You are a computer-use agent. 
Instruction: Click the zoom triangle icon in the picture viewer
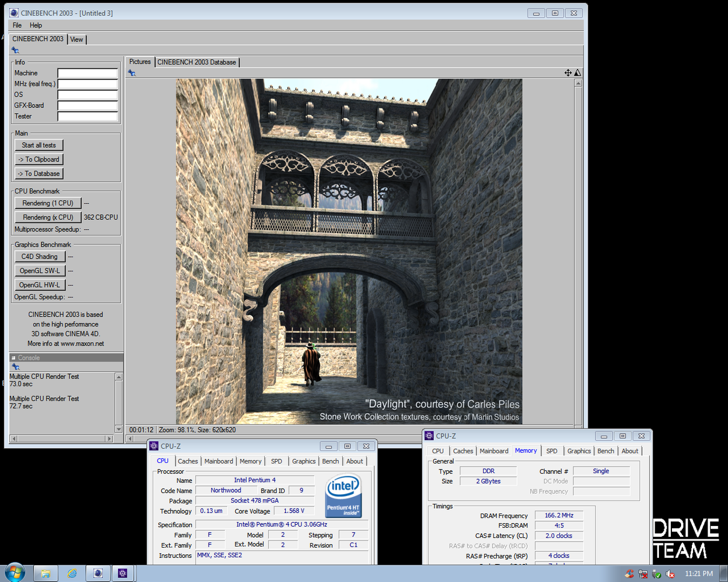578,73
